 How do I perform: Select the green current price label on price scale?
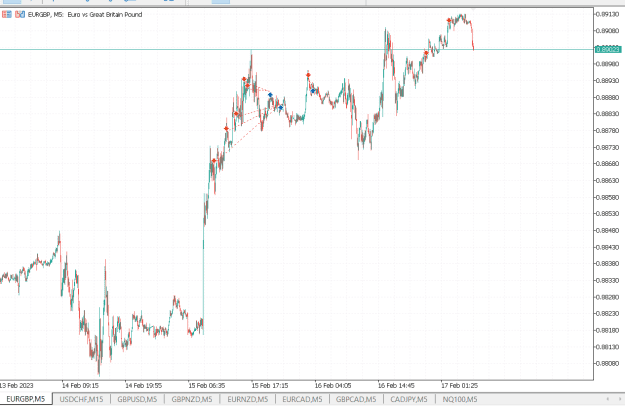click(x=608, y=49)
